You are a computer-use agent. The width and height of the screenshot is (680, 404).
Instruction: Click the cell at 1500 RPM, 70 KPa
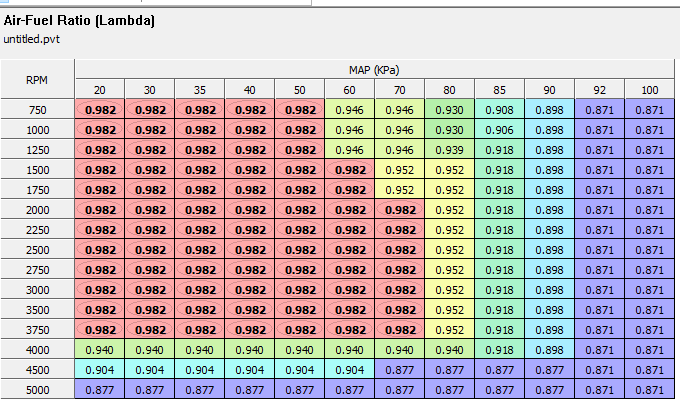[399, 170]
